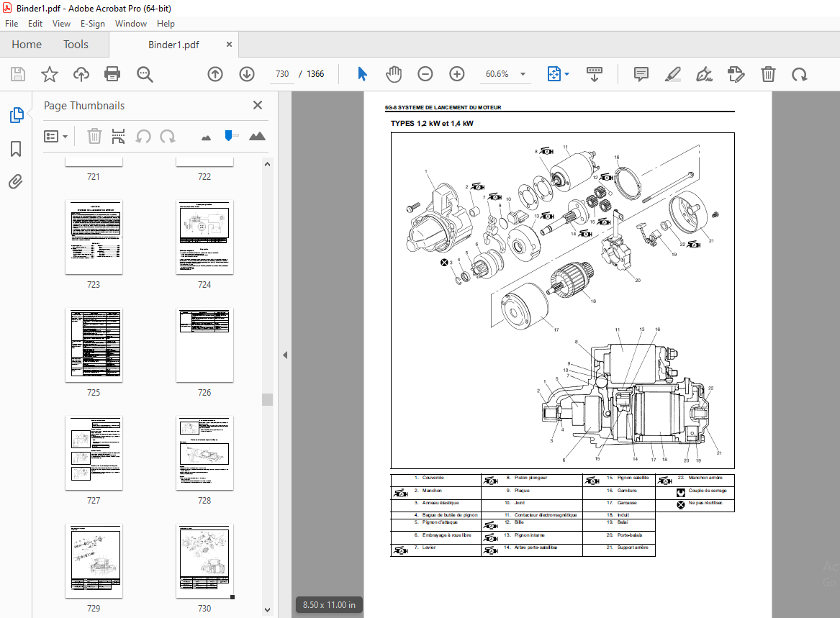Open the Bookmarks sidebar panel

(16, 149)
